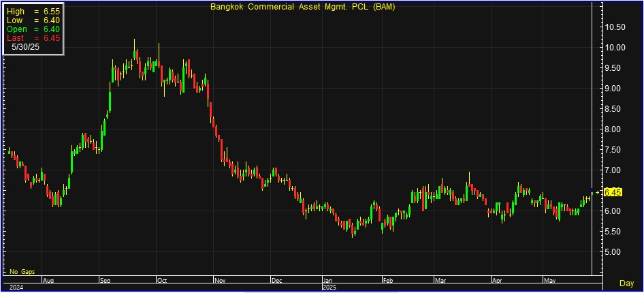644x293 pixels.
Task: Click the Day interval label
Action: click(626, 283)
